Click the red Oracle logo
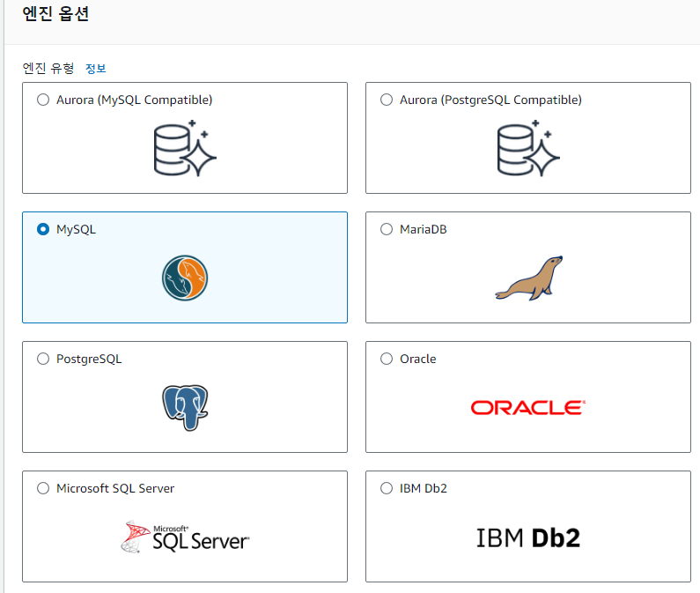700x593 pixels. pos(528,407)
